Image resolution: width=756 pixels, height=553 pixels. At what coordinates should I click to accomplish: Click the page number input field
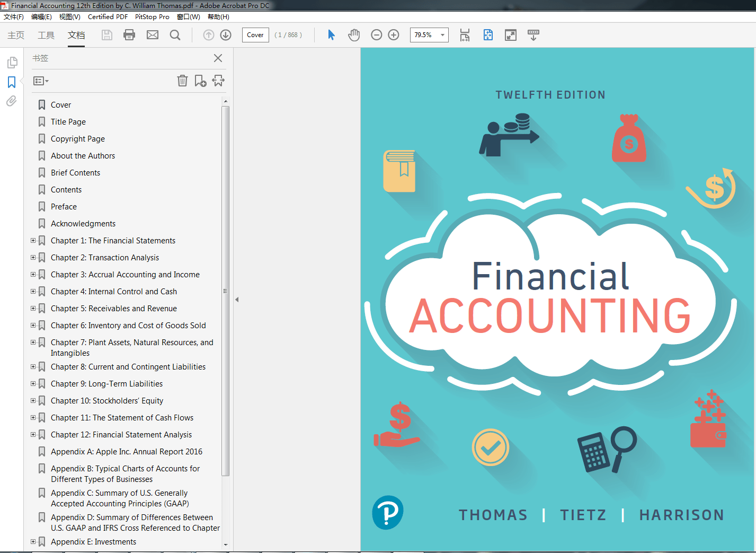pos(255,35)
